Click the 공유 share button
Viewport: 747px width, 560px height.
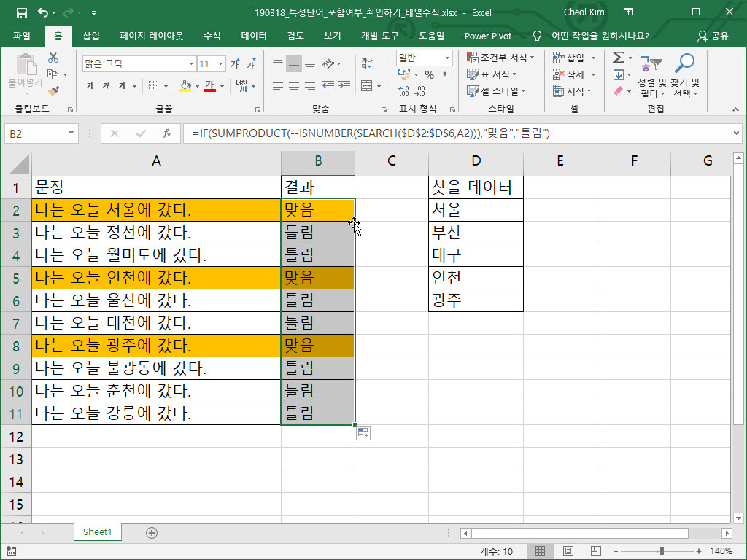click(x=713, y=36)
